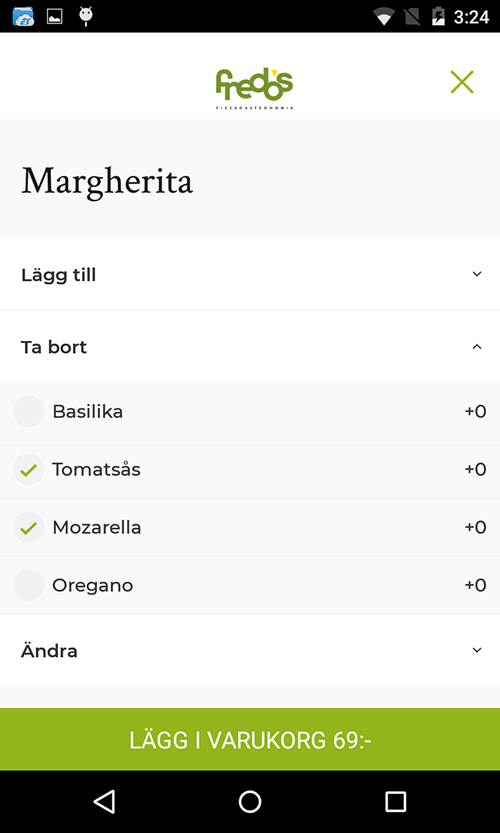Go back with the Android back triangle
500x833 pixels.
click(x=104, y=801)
